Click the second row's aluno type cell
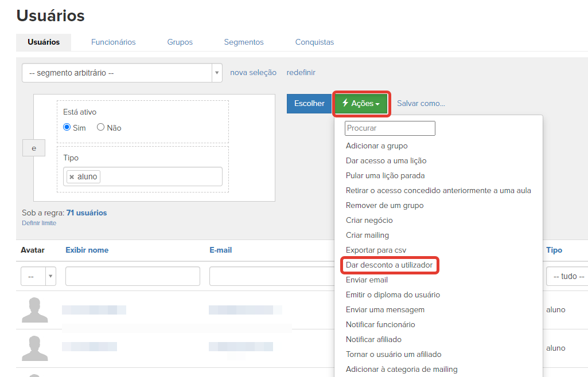The image size is (588, 377). (556, 348)
